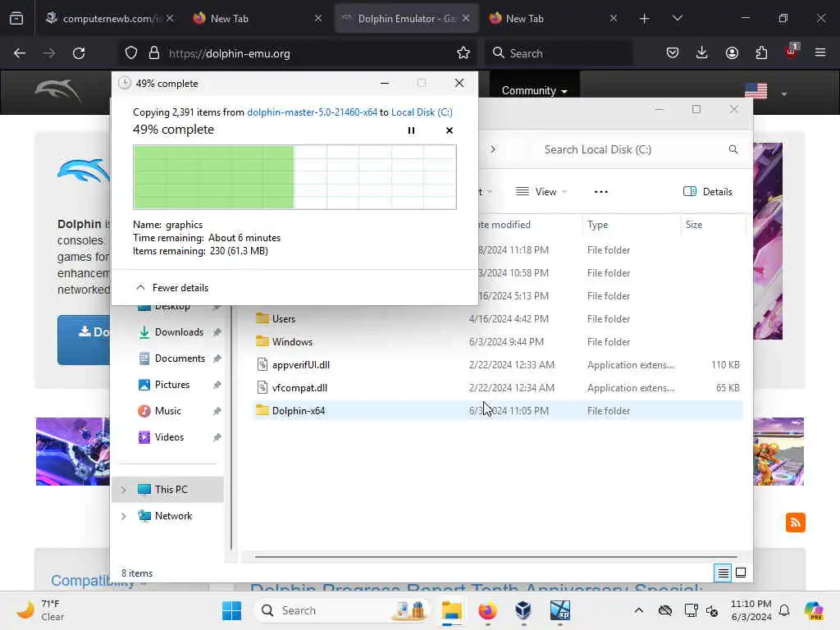This screenshot has height=630, width=840.
Task: Open the View dropdown in Explorer
Action: [x=541, y=192]
